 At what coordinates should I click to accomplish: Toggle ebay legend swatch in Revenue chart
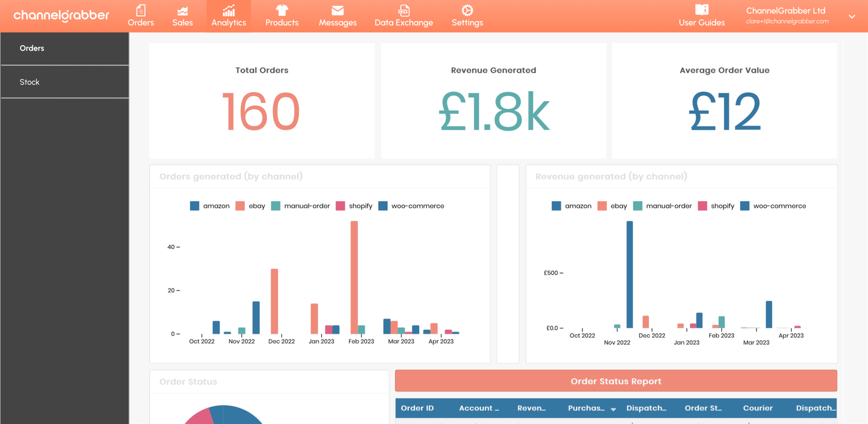click(x=602, y=206)
